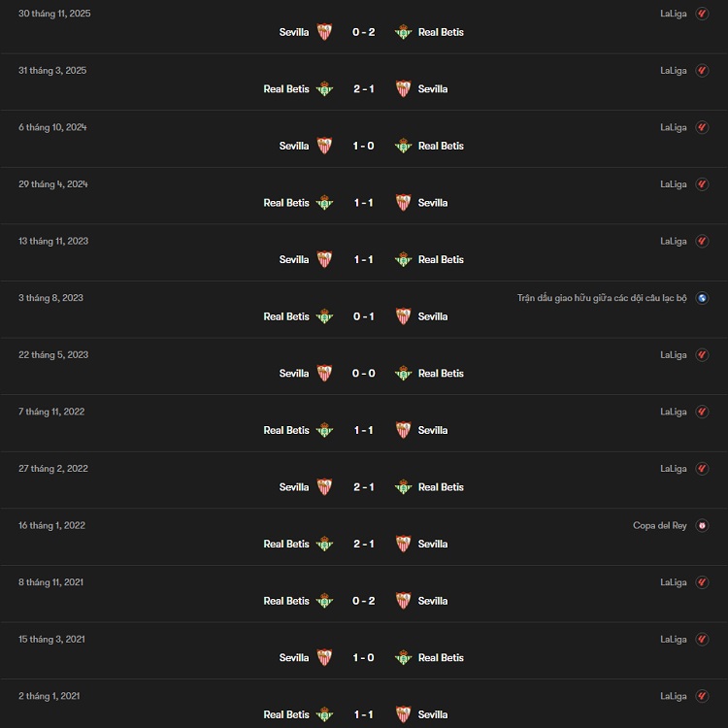Open the 0 - 0 score on 22 tháng 5, 2023
728x728 pixels.
click(x=364, y=374)
